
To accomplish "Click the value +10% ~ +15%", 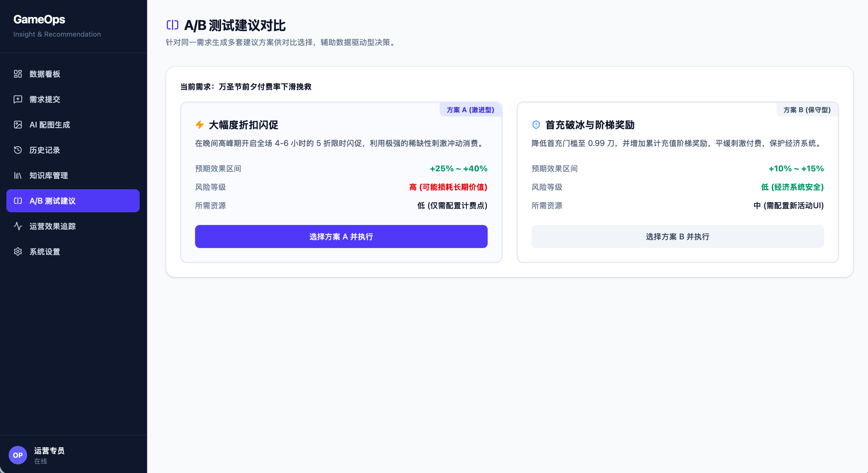I will point(796,168).
